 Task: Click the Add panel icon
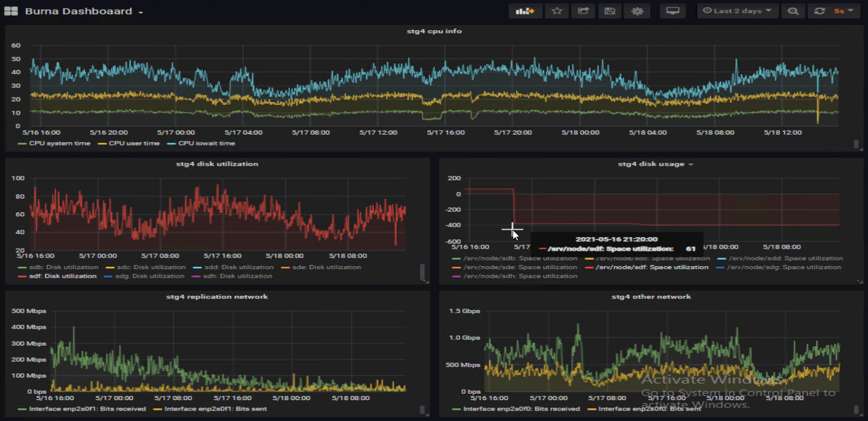525,11
